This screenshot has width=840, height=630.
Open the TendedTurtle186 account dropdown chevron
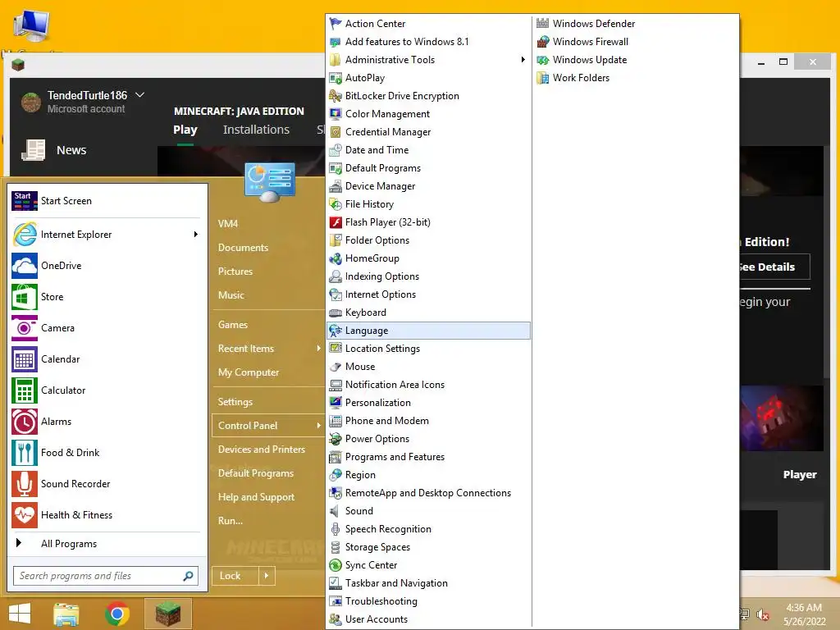click(139, 95)
